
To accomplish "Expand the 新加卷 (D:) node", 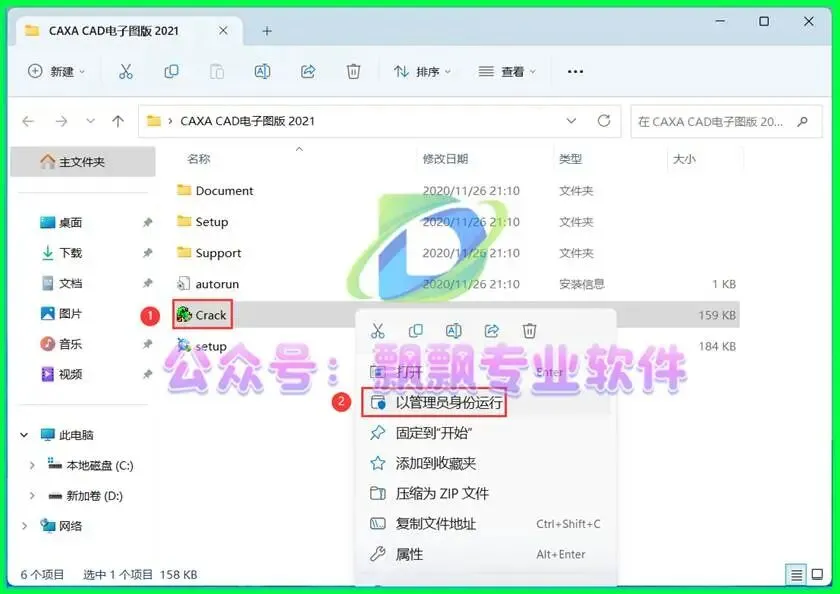I will (32, 496).
